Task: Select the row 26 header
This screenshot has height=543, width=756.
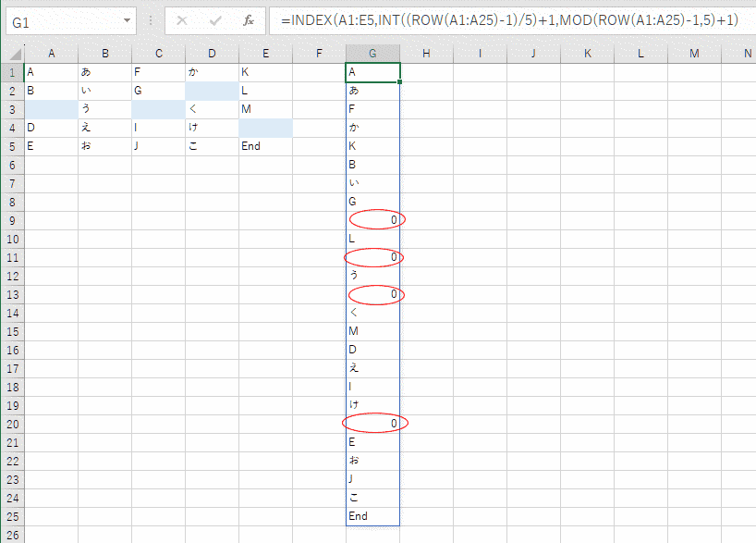Action: [x=12, y=535]
